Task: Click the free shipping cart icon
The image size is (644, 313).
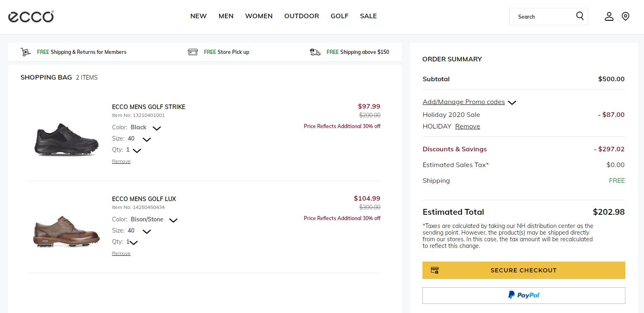Action: (26, 52)
